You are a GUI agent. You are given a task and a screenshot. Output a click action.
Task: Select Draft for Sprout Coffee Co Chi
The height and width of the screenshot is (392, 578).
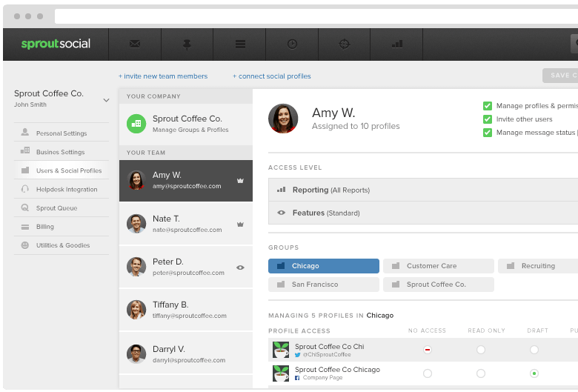534,350
